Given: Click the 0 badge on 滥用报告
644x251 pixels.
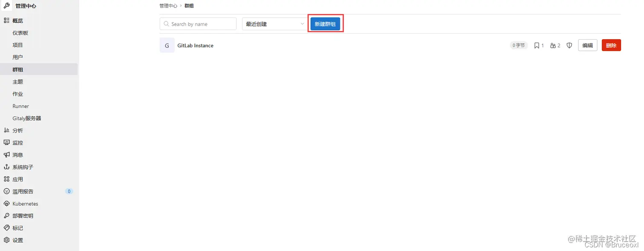Looking at the screenshot, I should (x=69, y=191).
